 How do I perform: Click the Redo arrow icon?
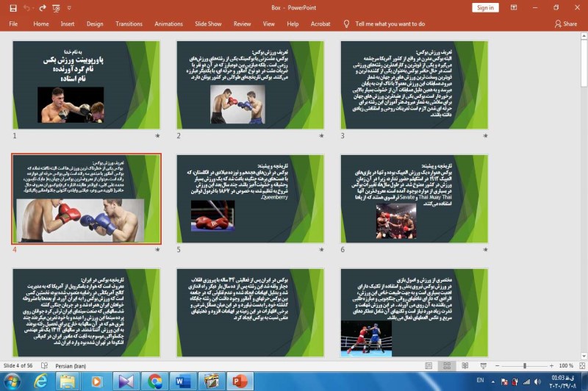pyautogui.click(x=43, y=7)
